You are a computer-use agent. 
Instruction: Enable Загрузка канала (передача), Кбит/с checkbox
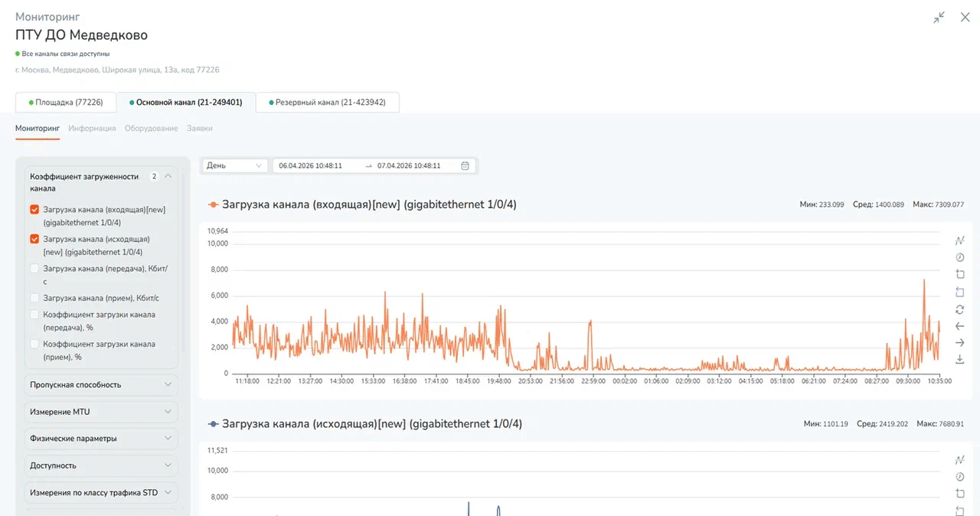coord(34,268)
